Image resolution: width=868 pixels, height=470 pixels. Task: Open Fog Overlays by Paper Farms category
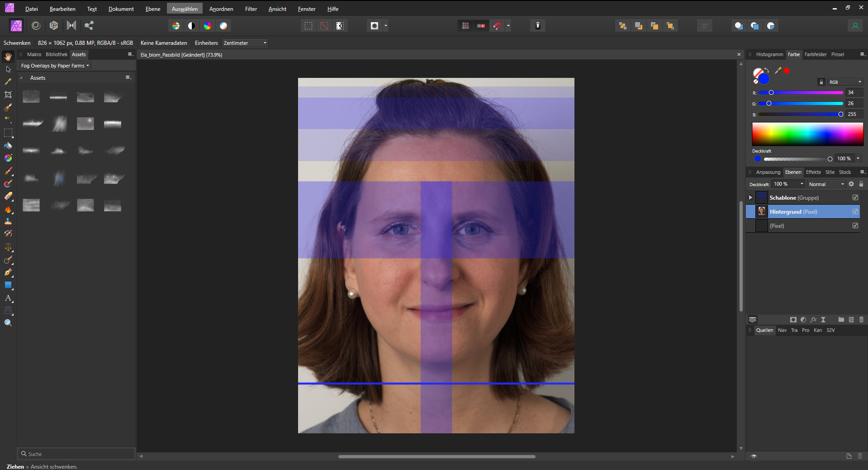55,66
